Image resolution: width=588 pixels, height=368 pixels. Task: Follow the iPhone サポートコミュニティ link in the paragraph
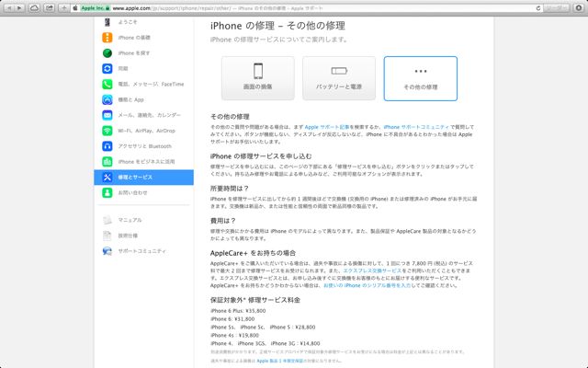coord(416,127)
